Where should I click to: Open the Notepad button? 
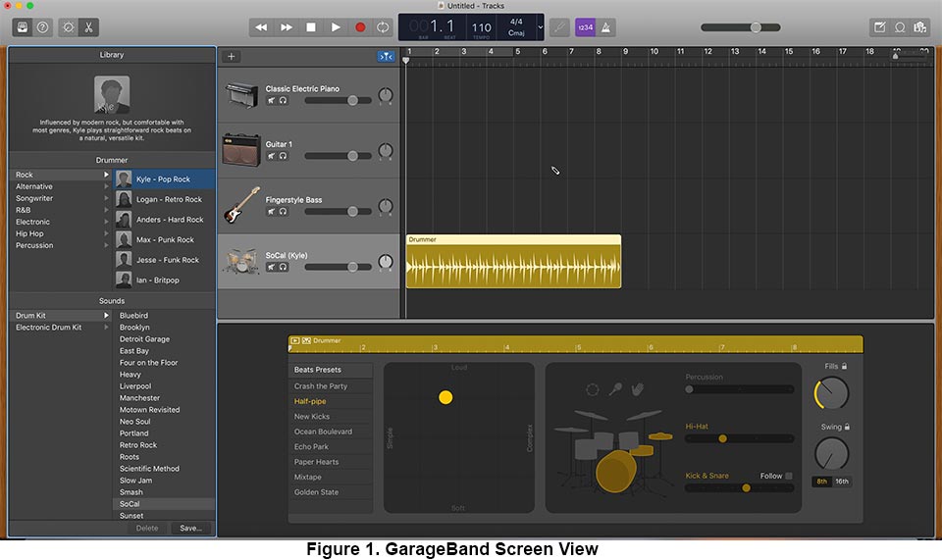tap(879, 27)
